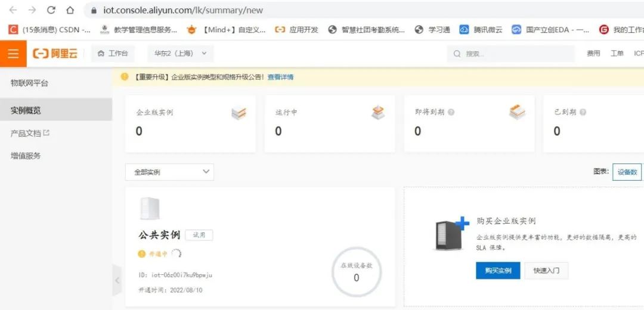The height and width of the screenshot is (310, 644).
Task: Click the lock icon in address bar
Action: tap(94, 10)
